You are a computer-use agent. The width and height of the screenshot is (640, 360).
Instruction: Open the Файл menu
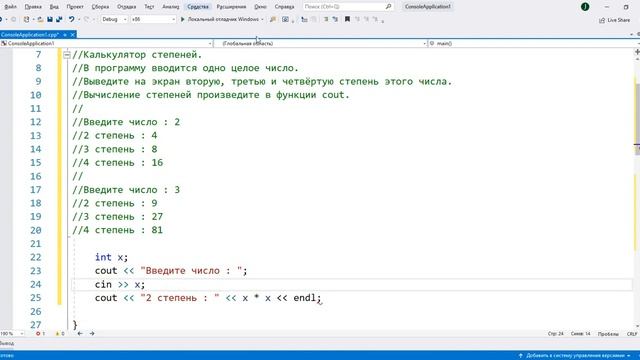point(11,7)
